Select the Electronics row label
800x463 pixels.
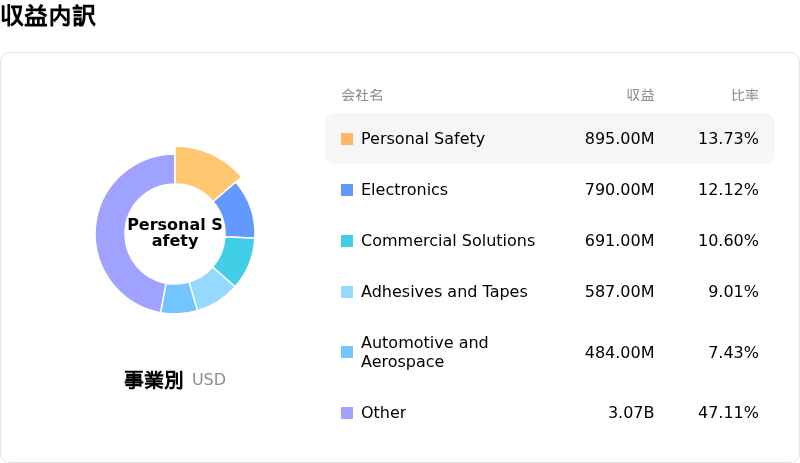point(404,190)
